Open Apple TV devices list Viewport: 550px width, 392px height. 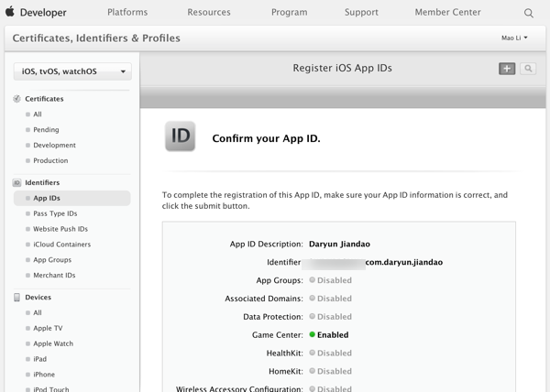(48, 328)
